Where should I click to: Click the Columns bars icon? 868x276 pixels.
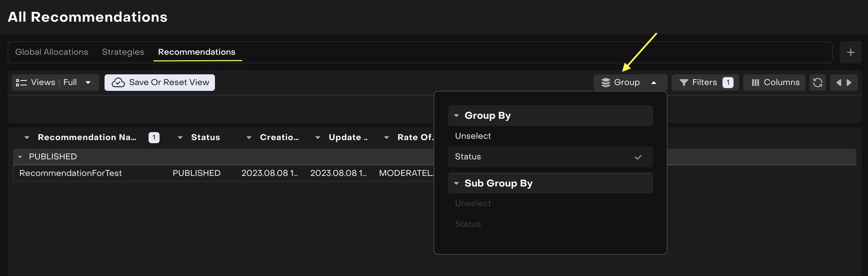(755, 83)
